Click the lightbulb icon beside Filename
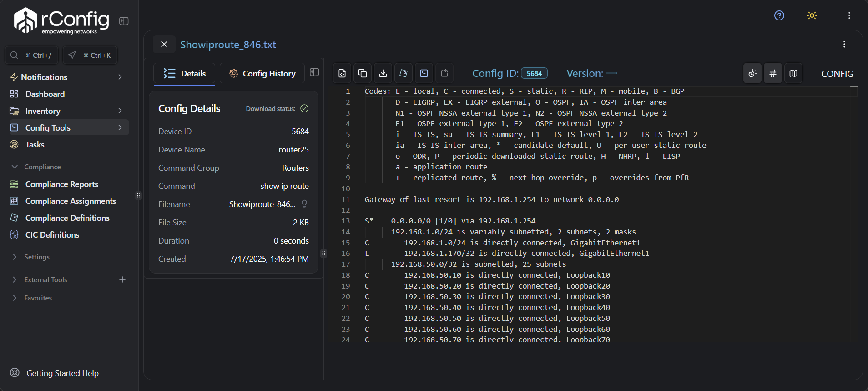Screen dimensions: 868x391 coord(304,204)
